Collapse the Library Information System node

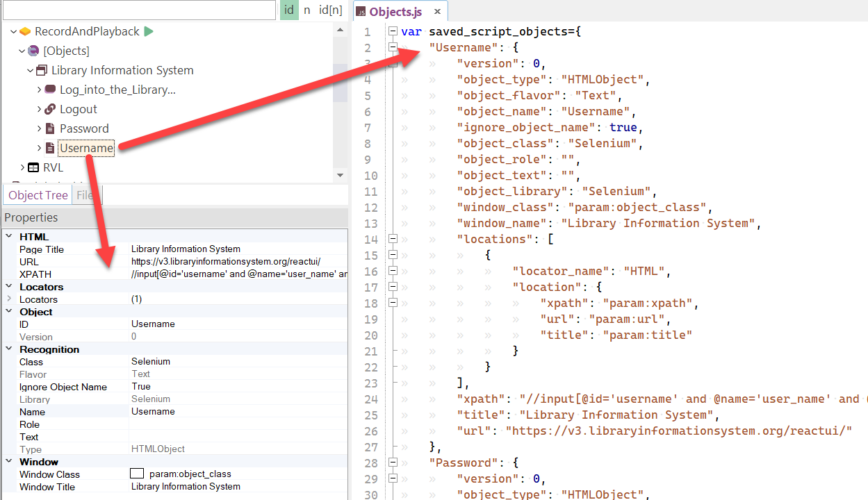[31, 70]
